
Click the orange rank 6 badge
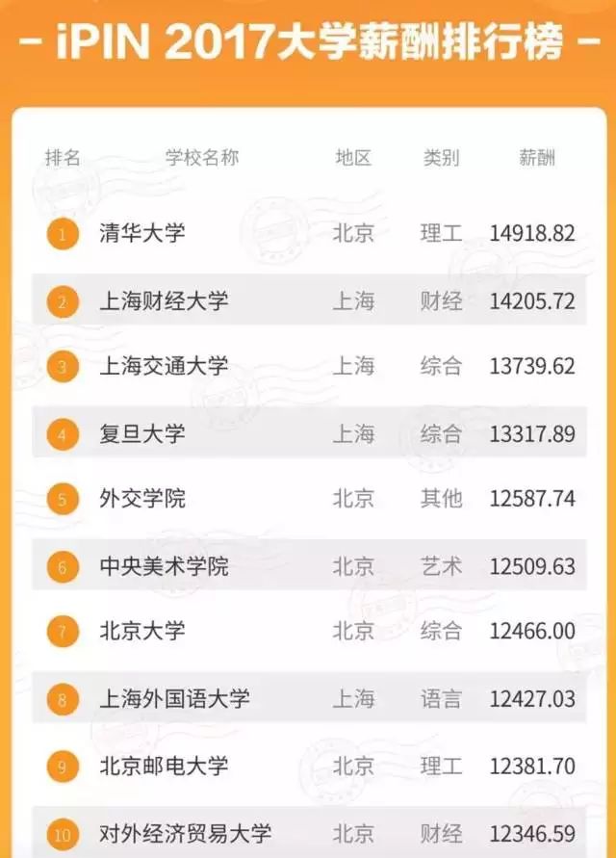[x=63, y=567]
